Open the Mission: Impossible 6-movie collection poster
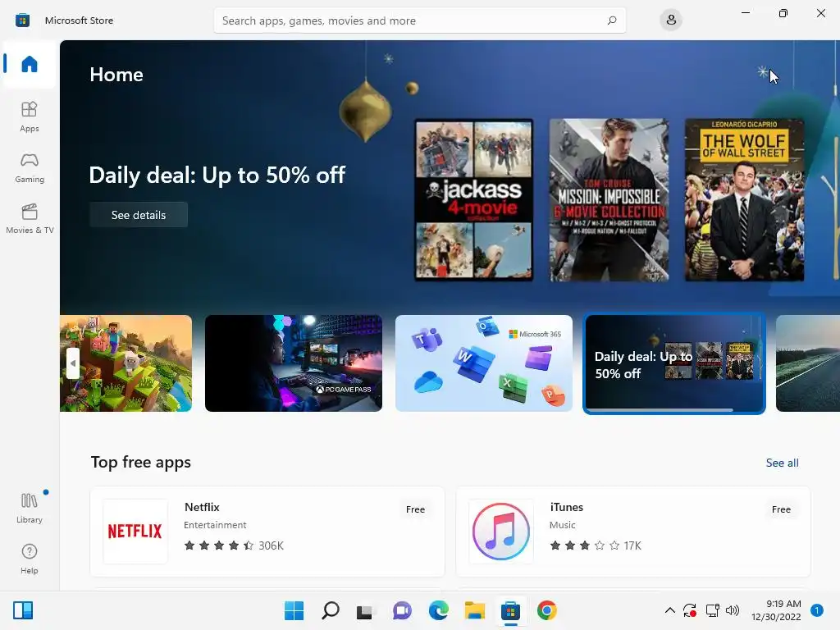 point(609,200)
